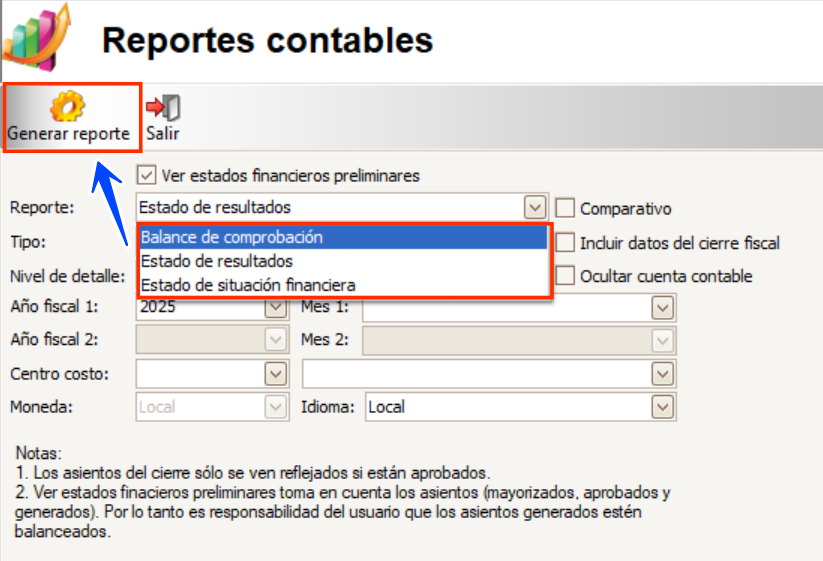This screenshot has height=561, width=823.
Task: Click the Salir button label
Action: [163, 133]
